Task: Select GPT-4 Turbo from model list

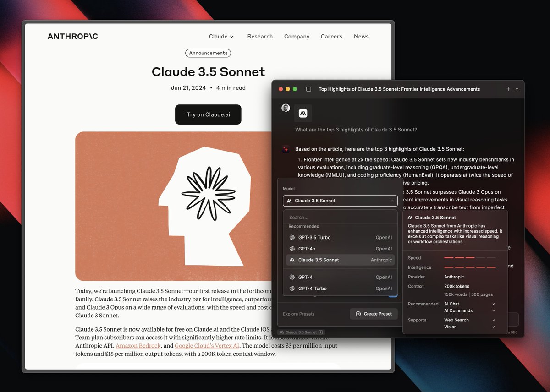Action: pyautogui.click(x=340, y=289)
